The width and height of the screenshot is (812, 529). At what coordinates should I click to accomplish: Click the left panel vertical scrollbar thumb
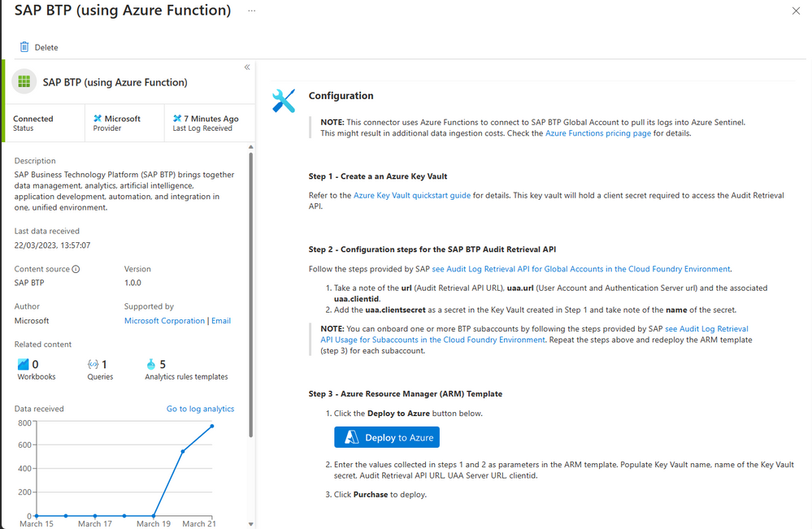[251, 295]
